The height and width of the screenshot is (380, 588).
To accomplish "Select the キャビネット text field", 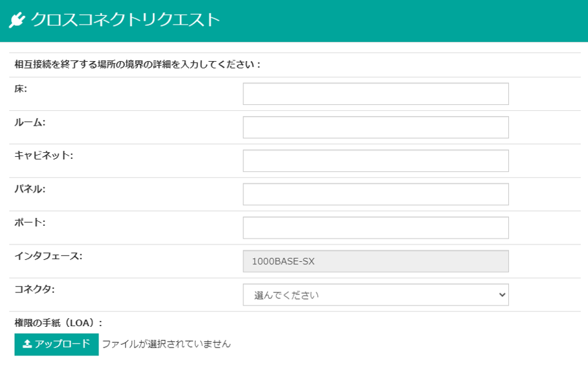I will [375, 161].
